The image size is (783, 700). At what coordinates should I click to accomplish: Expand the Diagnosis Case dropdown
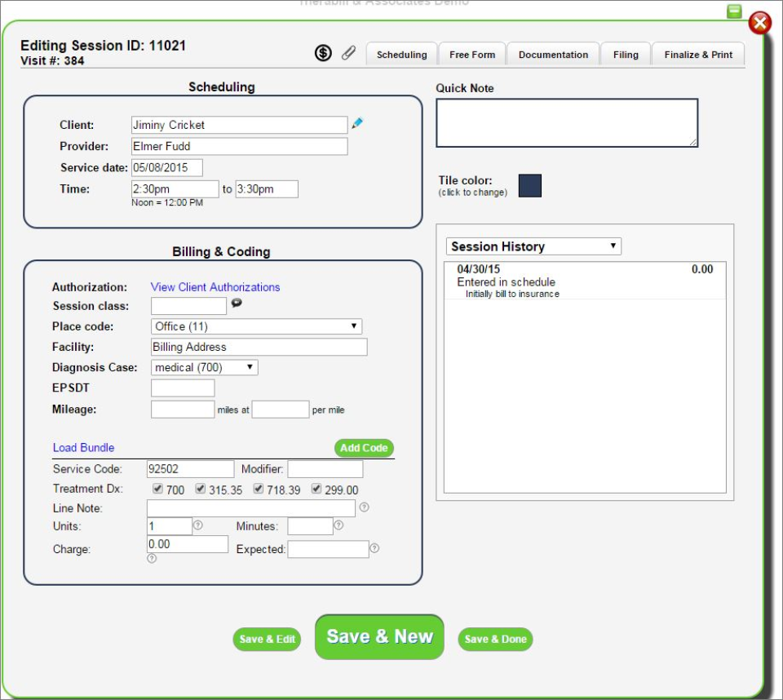tap(204, 367)
